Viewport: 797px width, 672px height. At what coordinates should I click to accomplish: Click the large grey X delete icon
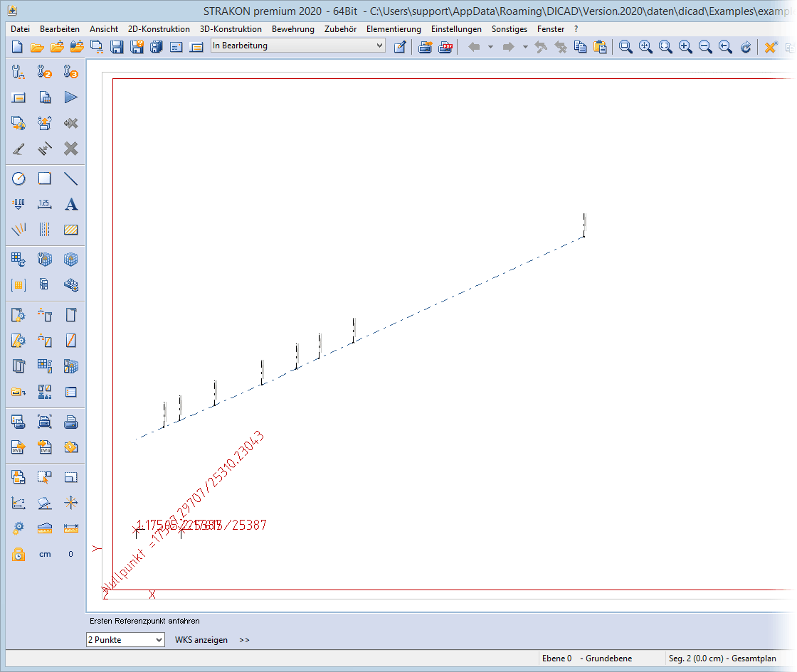70,149
